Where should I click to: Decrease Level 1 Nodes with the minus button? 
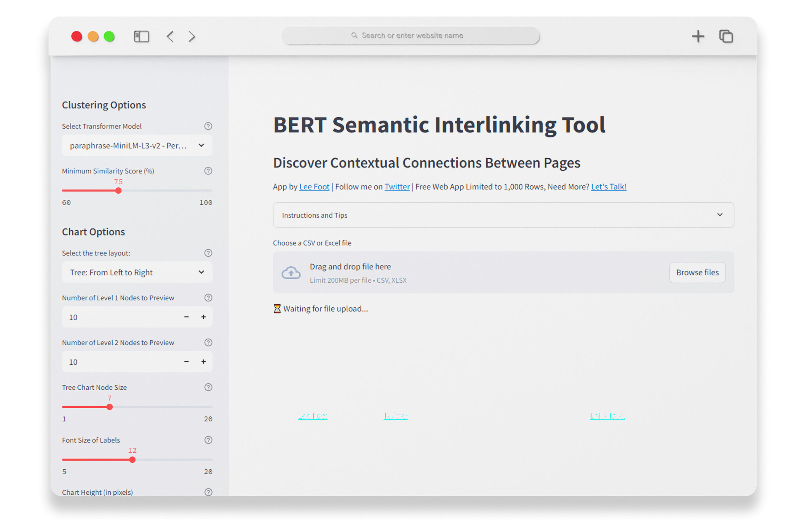pyautogui.click(x=186, y=317)
